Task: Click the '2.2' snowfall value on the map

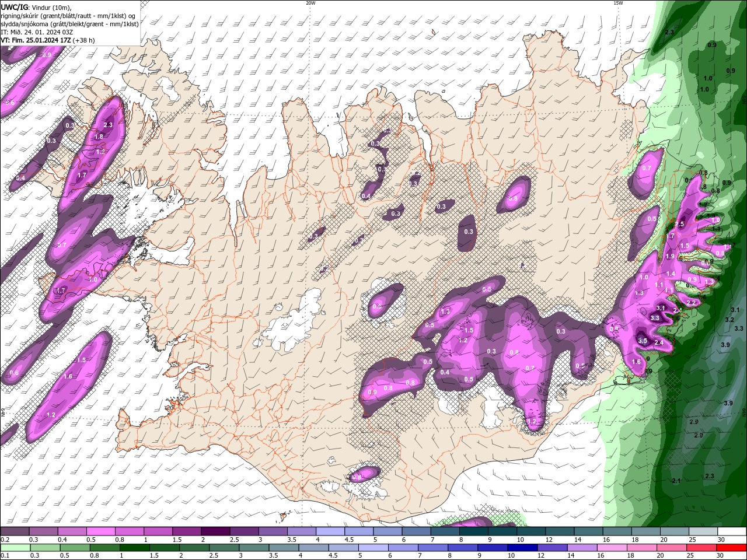Action: pos(691,303)
